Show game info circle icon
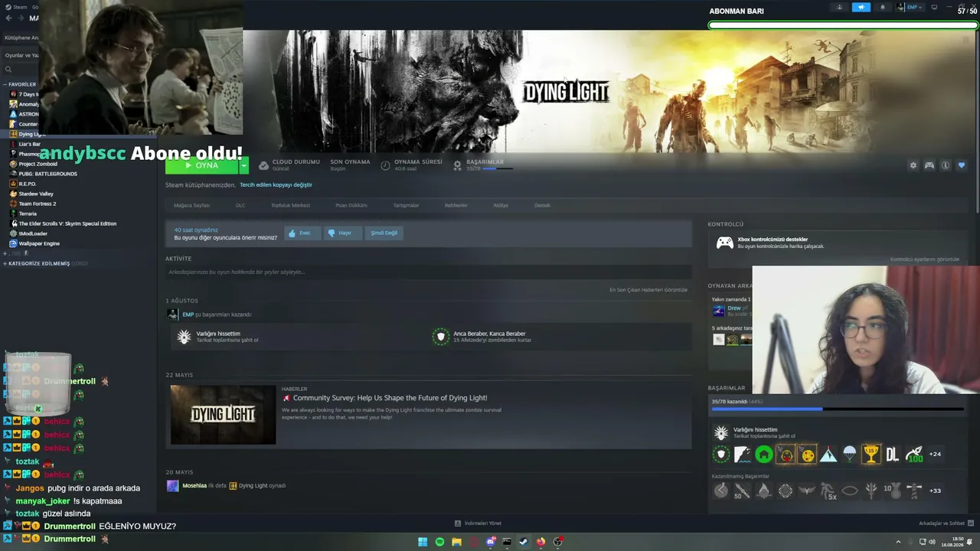This screenshot has width=980, height=551. click(946, 165)
